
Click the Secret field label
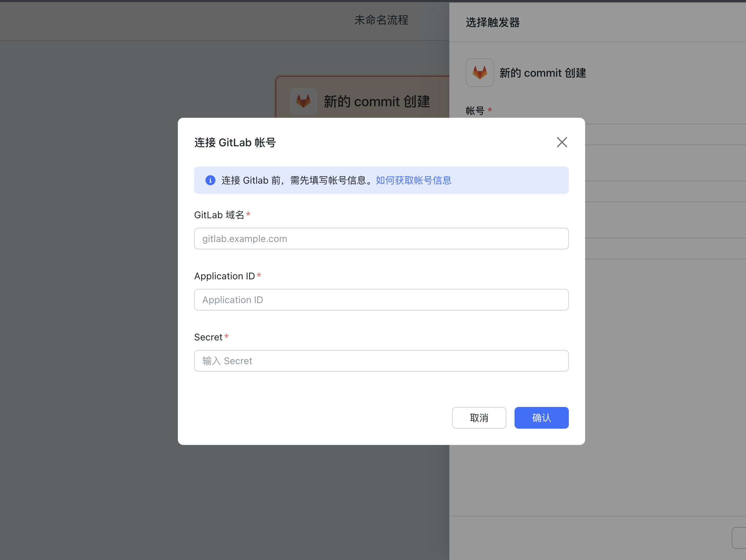(x=208, y=337)
